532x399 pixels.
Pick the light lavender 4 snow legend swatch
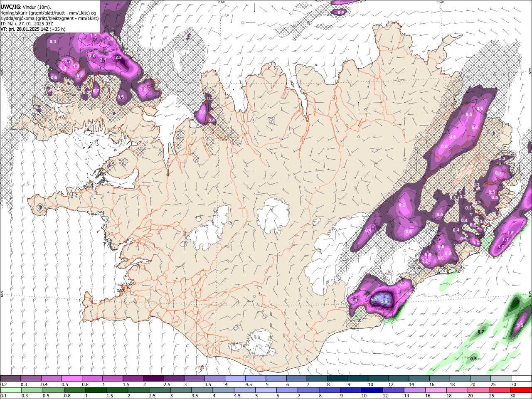[x=235, y=379]
